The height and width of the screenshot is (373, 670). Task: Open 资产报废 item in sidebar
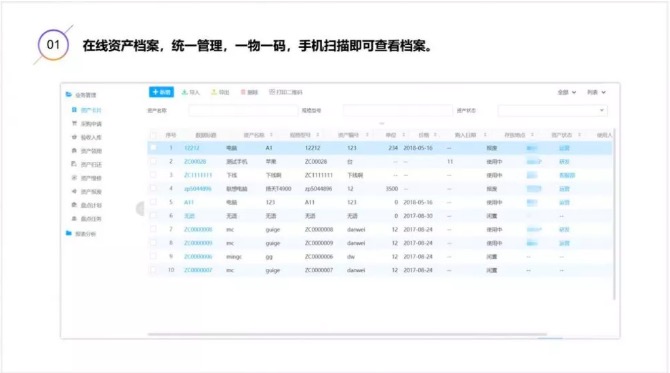point(87,191)
